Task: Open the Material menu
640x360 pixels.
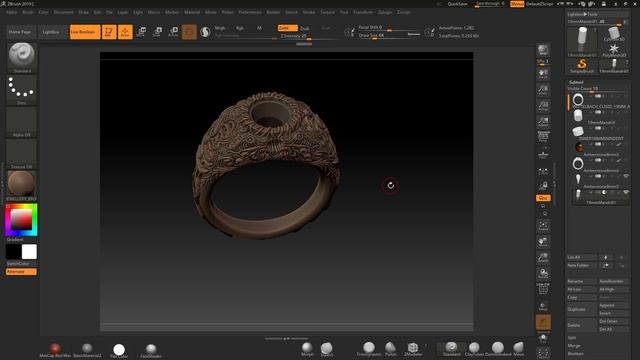Action: 192,12
